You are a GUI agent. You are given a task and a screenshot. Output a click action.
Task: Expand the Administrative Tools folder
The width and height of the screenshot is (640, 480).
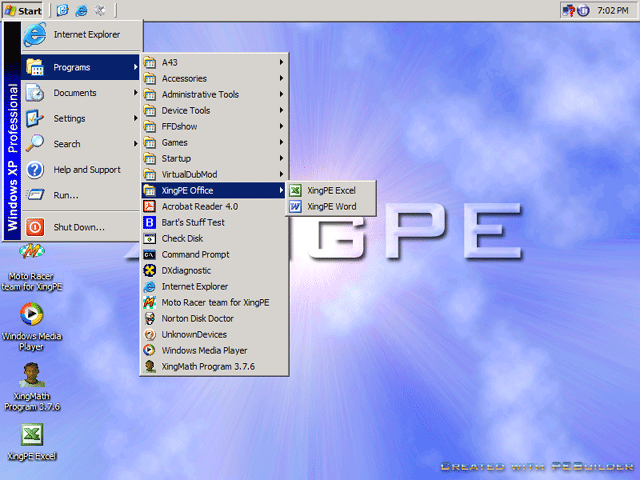point(213,94)
